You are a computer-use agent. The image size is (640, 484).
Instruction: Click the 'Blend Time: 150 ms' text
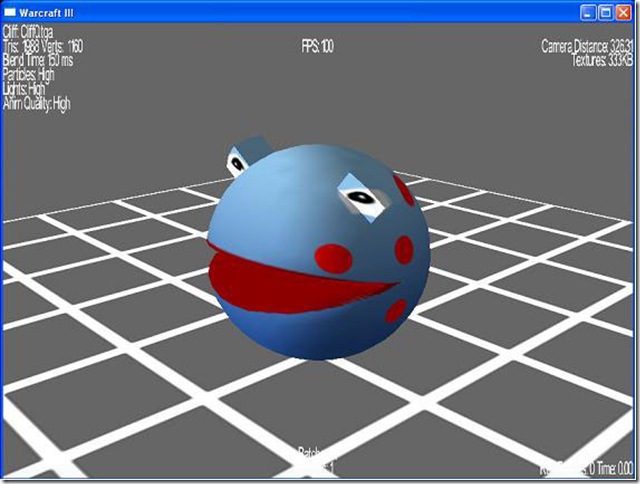38,61
